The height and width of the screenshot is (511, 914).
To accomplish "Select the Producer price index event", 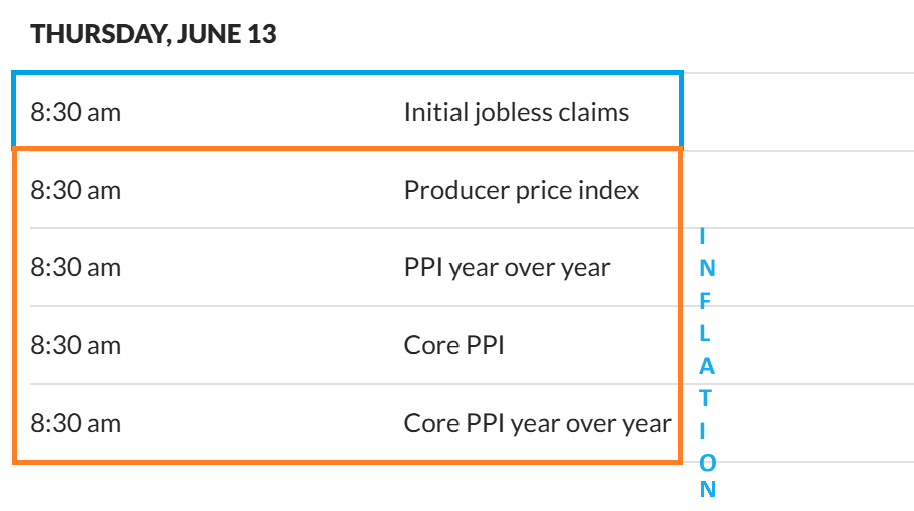I will (521, 190).
